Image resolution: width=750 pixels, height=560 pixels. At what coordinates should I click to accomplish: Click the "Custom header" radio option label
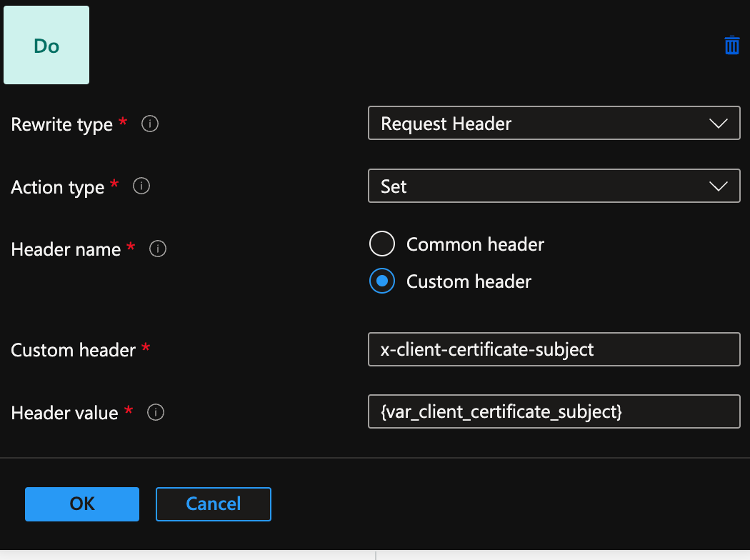469,281
